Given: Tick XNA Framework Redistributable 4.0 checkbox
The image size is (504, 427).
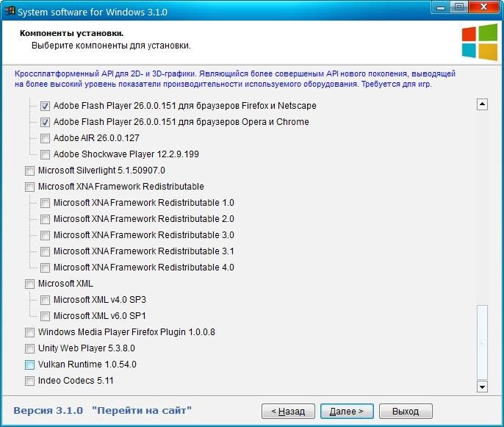Looking at the screenshot, I should (45, 268).
